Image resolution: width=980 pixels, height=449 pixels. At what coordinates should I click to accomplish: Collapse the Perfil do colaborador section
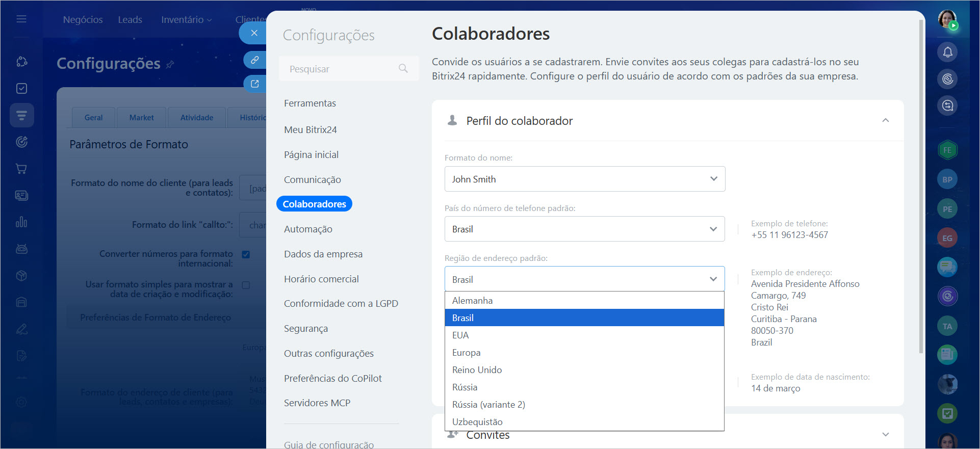tap(885, 120)
